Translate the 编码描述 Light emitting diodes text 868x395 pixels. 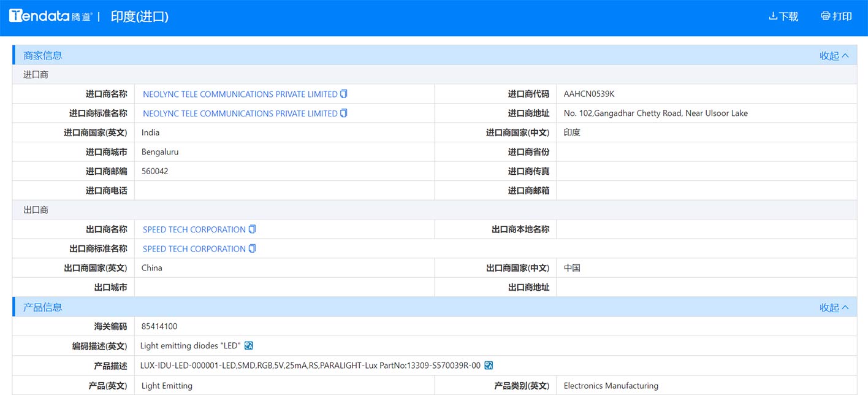coord(249,346)
